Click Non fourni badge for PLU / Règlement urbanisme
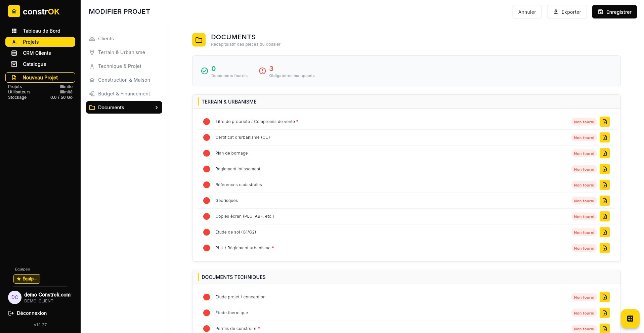Screen dimensions: 644x333 [584, 248]
